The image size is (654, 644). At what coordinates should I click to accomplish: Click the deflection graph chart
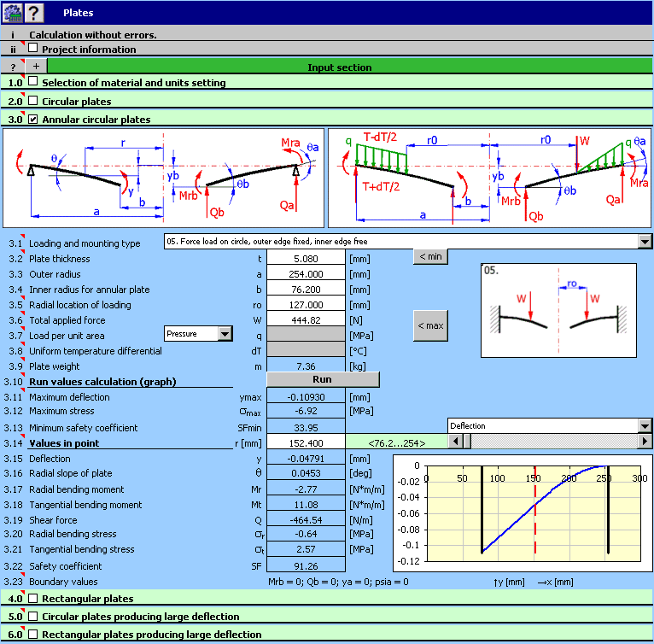point(522,513)
